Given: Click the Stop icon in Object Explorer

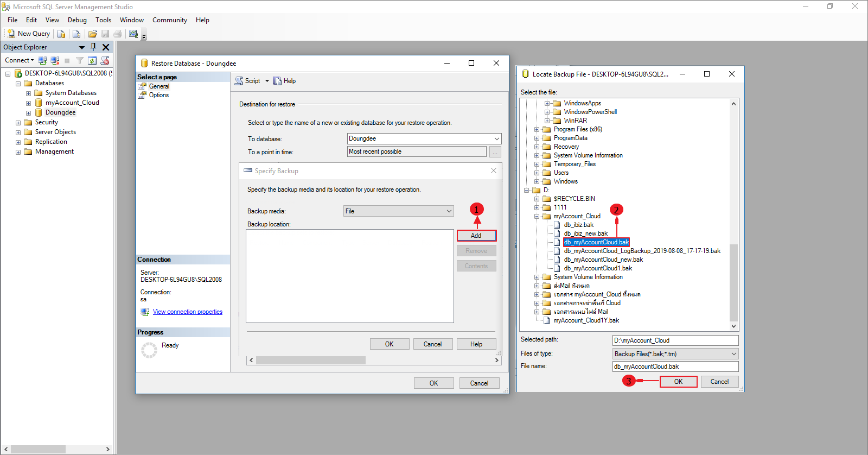Looking at the screenshot, I should coord(67,61).
